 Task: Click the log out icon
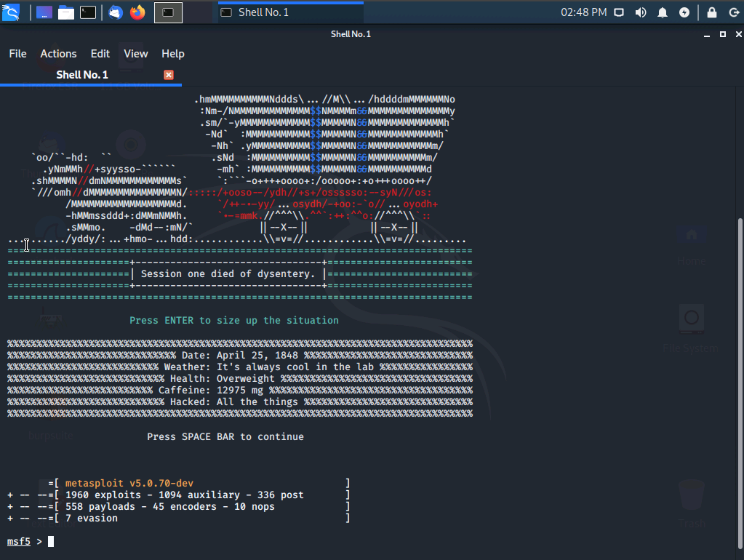[734, 12]
